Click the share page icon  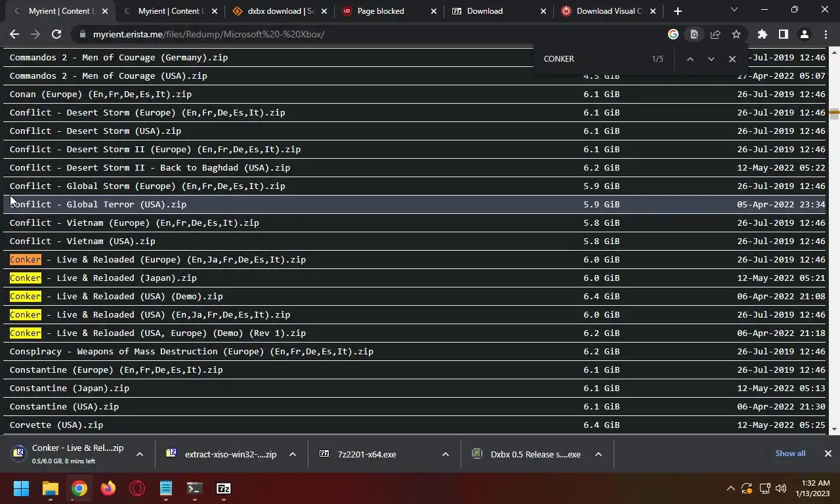(x=715, y=34)
